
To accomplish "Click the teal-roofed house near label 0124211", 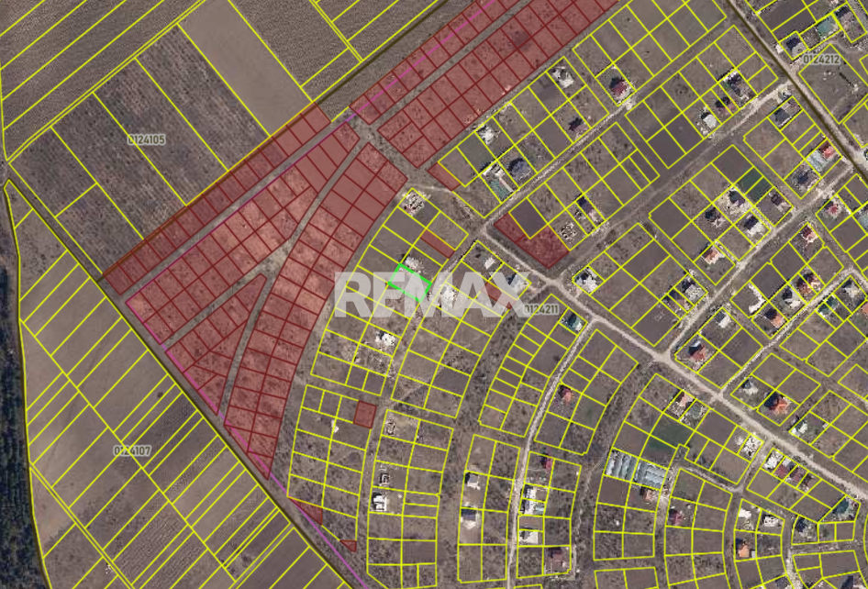I will 572,322.
